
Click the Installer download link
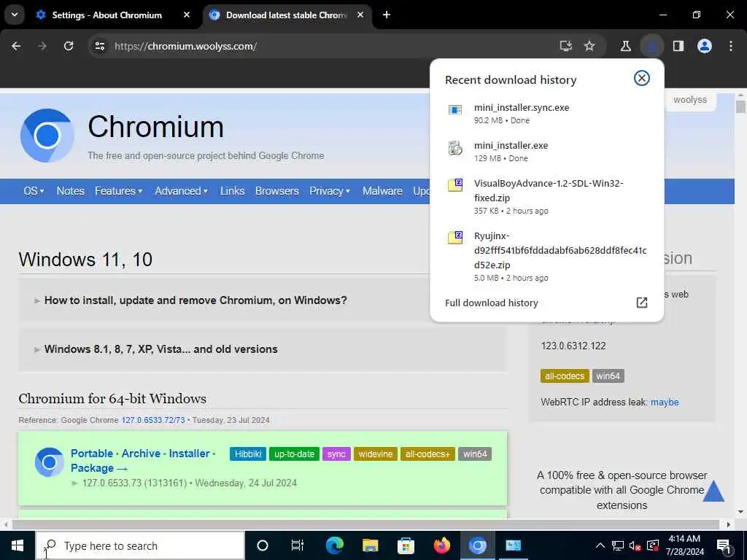pyautogui.click(x=189, y=454)
